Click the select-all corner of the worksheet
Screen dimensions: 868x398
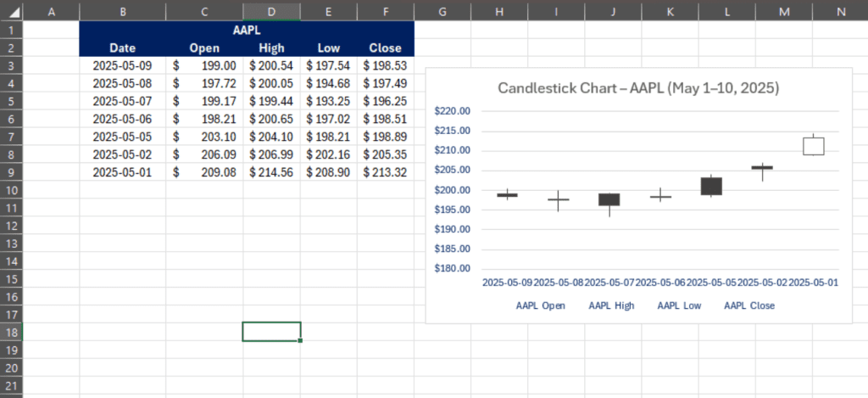tap(9, 11)
